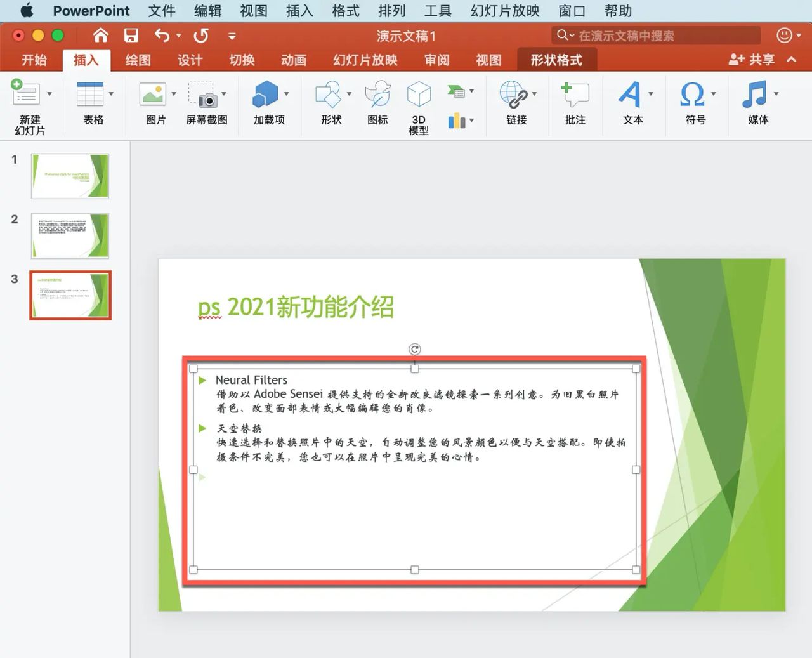Expand the Undo history dropdown arrow

178,36
